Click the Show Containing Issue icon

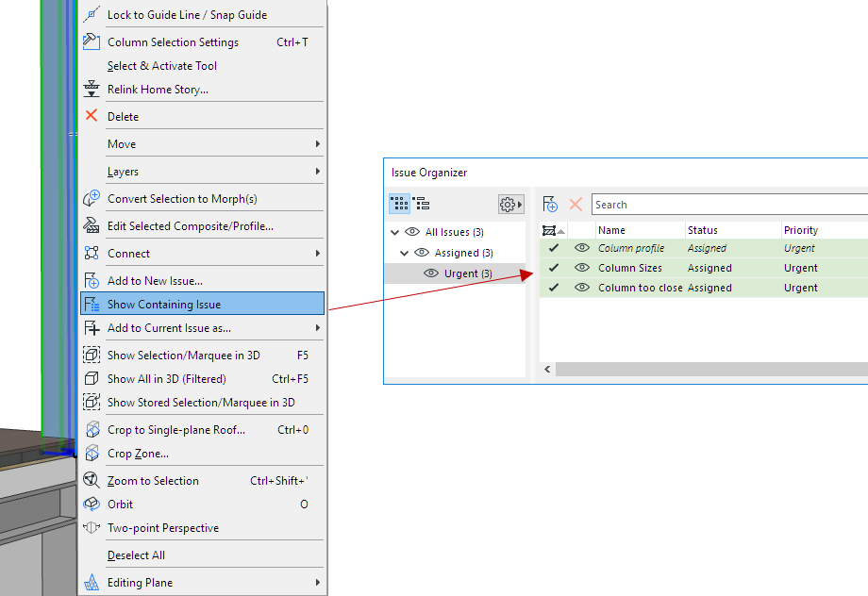click(92, 304)
